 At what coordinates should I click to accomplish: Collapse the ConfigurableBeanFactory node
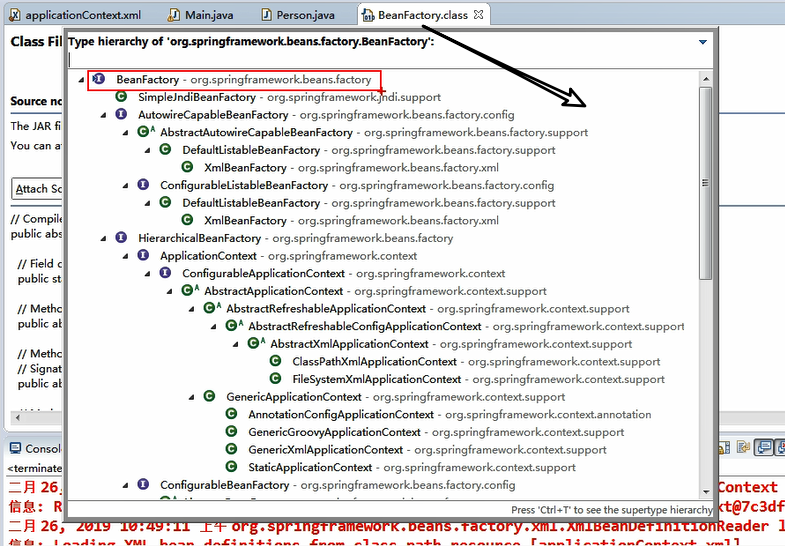[125, 485]
